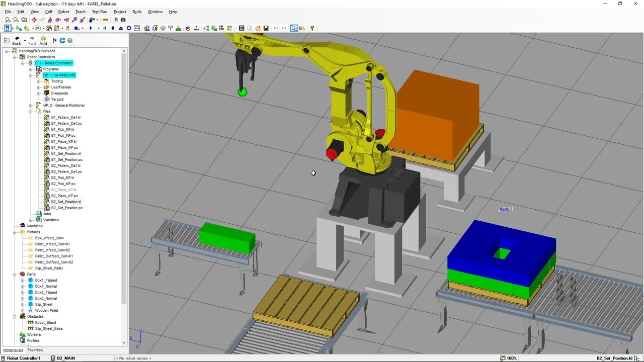The height and width of the screenshot is (362, 644).
Task: Click the zoom in magnifier icon
Action: coord(8,20)
